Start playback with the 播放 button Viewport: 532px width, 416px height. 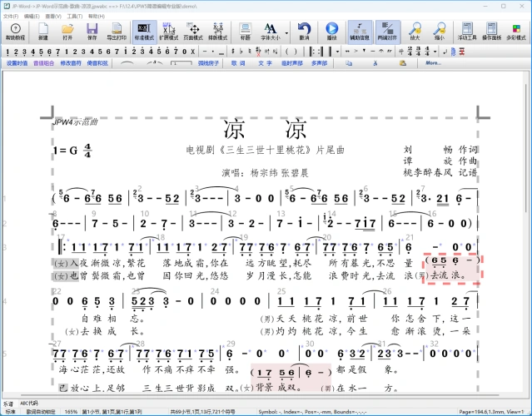332,32
